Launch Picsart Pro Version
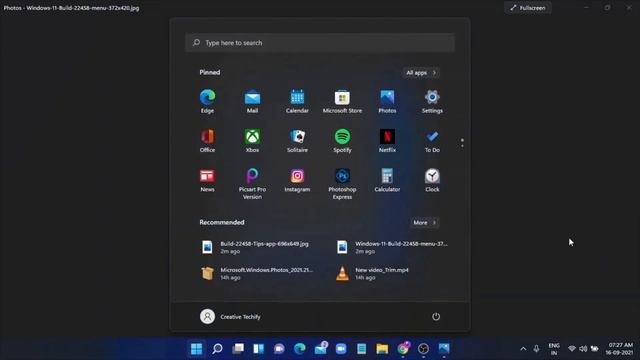Viewport: 640px width, 360px height. [x=252, y=184]
